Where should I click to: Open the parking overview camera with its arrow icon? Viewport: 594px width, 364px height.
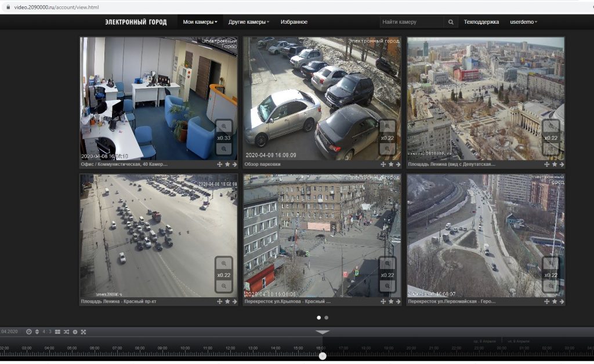[399, 164]
